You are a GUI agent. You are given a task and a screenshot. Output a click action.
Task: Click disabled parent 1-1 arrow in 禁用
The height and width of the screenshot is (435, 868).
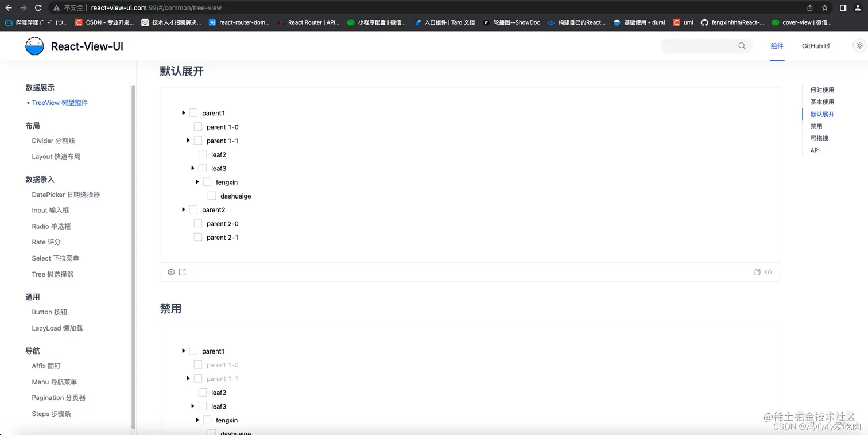188,379
